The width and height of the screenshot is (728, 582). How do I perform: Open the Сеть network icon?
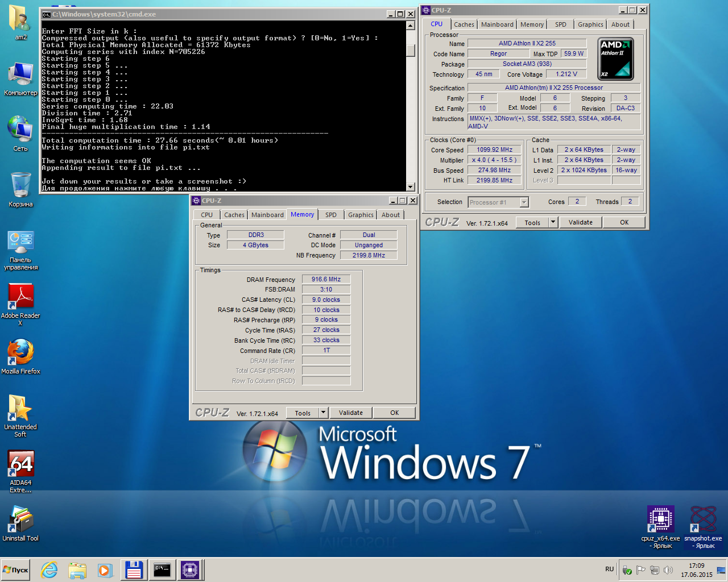(x=20, y=134)
